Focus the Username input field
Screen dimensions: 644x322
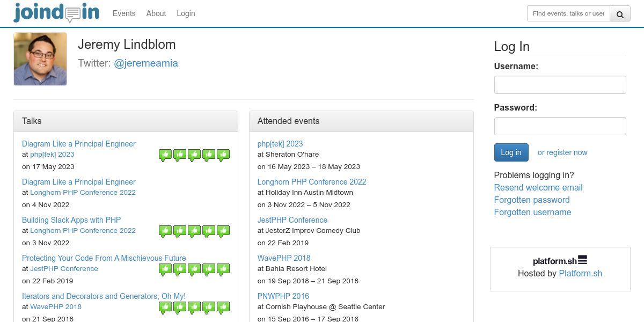click(560, 85)
